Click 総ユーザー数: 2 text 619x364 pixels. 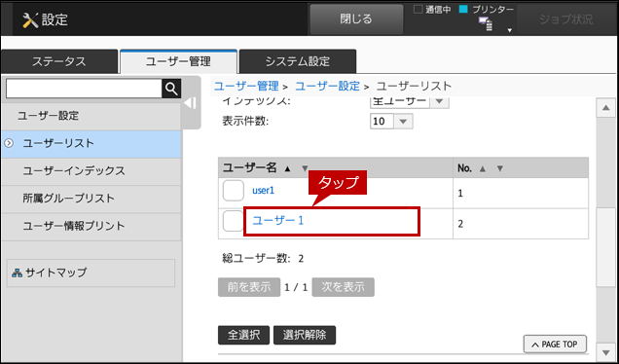pos(263,259)
